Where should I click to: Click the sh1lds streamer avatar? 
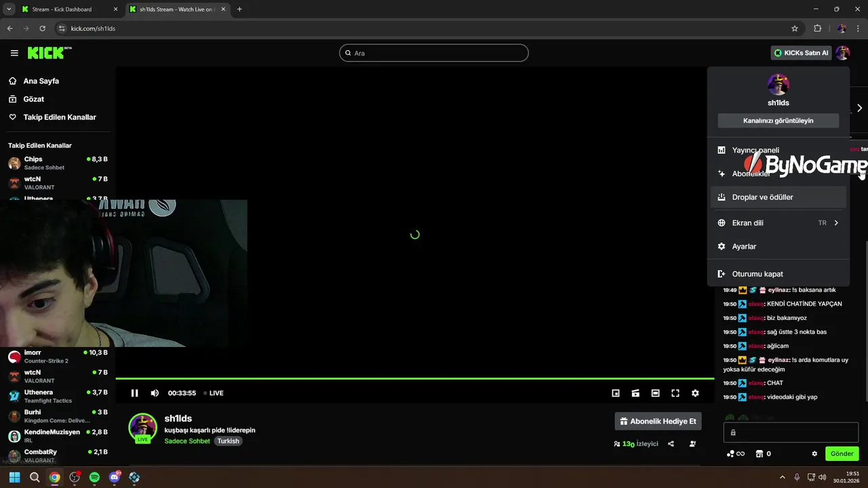[143, 428]
